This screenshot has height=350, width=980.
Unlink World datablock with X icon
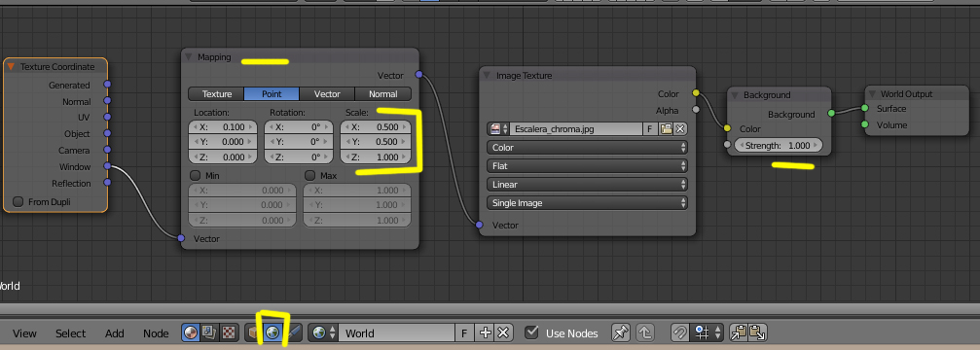coord(504,333)
